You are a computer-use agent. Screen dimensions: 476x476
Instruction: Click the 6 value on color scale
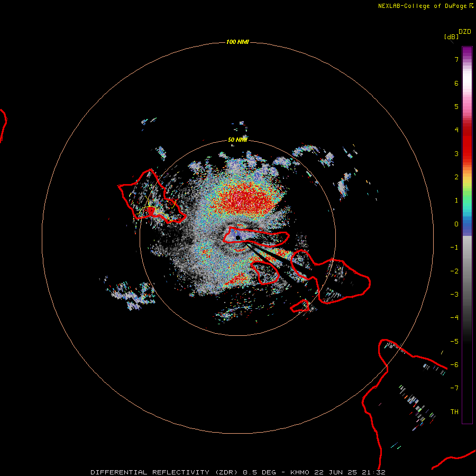coord(456,83)
